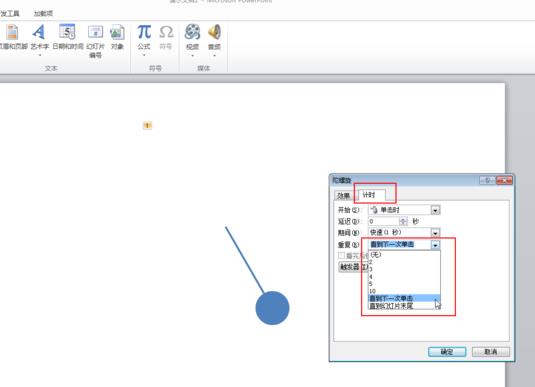Insert the Slide Number icon
The image size is (535, 387).
95,32
